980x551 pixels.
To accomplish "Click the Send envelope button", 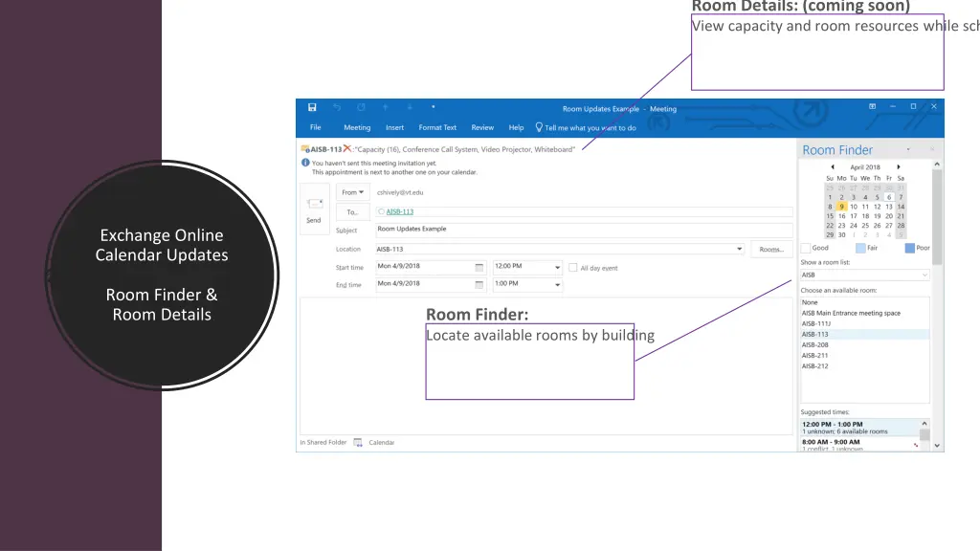I will 314,209.
